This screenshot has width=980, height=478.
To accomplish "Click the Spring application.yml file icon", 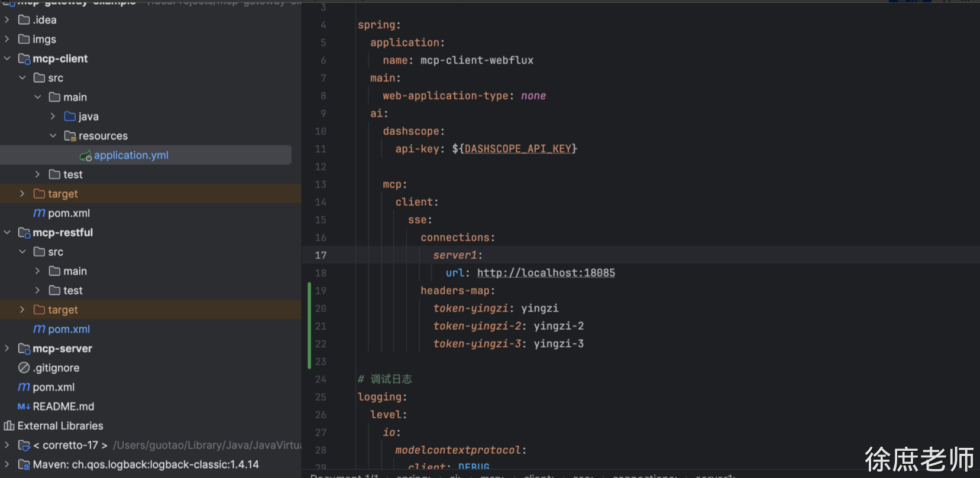I will [x=86, y=155].
